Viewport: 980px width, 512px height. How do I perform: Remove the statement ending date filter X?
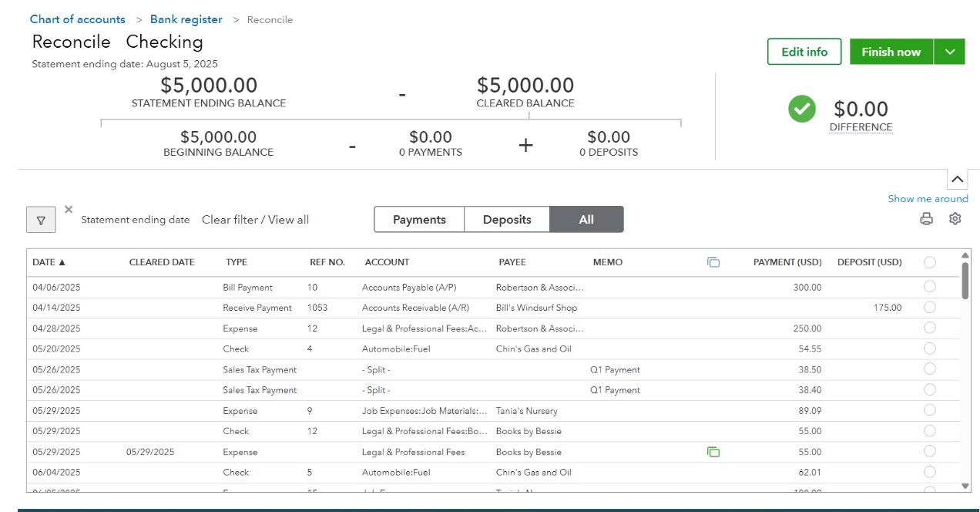(69, 209)
